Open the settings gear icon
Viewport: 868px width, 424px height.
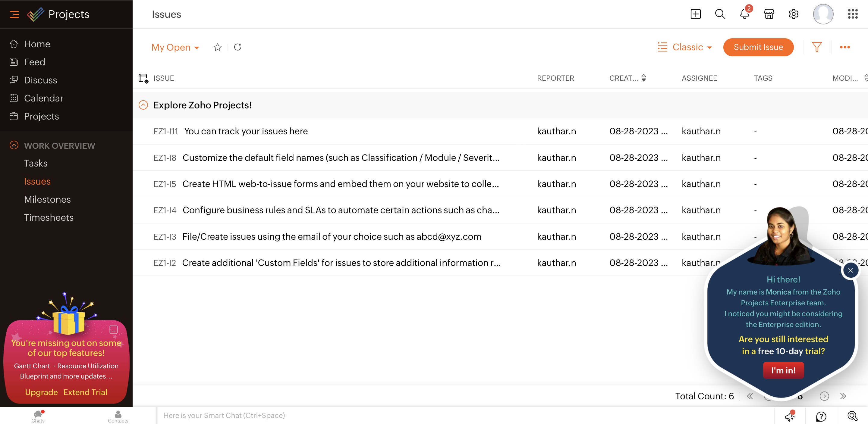tap(794, 14)
